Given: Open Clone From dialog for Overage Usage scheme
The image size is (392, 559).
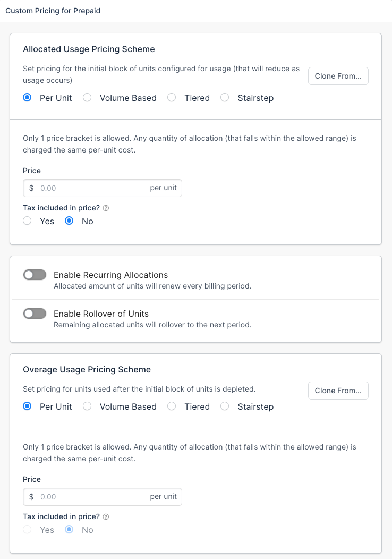Looking at the screenshot, I should tap(338, 390).
